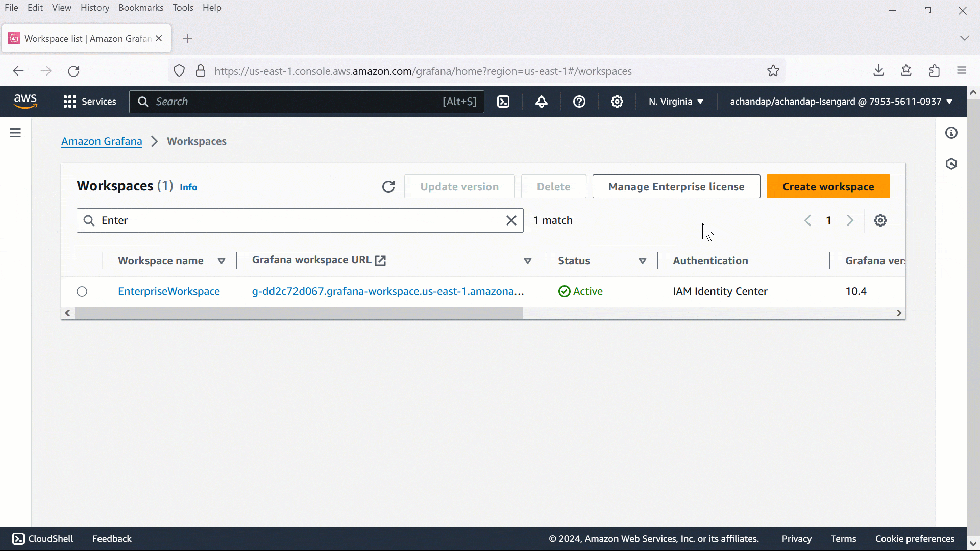
Task: Expand the N. Virginia region dropdown
Action: pos(676,102)
